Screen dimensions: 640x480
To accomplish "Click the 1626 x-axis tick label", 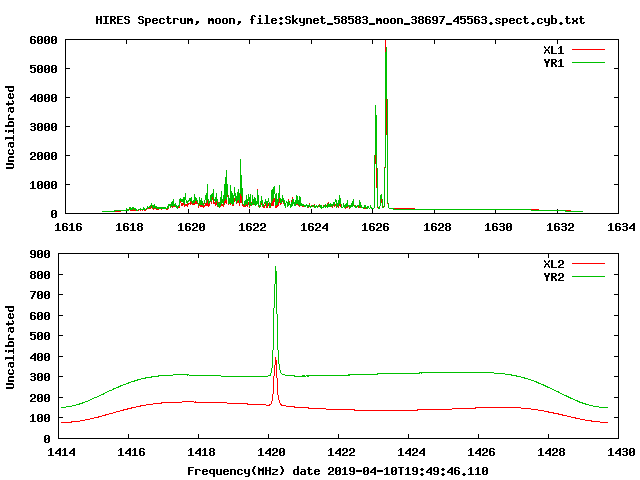I will pyautogui.click(x=375, y=227).
